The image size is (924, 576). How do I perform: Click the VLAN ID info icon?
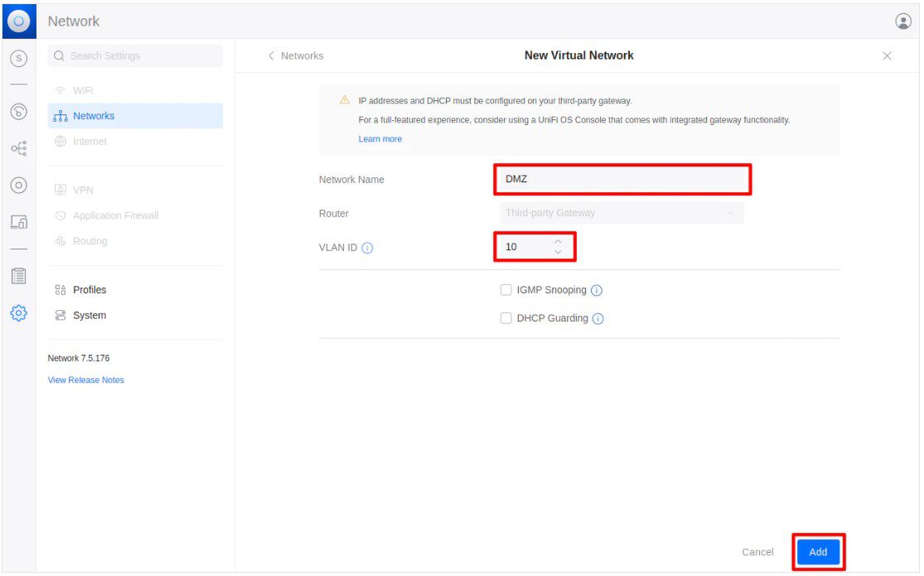(x=368, y=248)
